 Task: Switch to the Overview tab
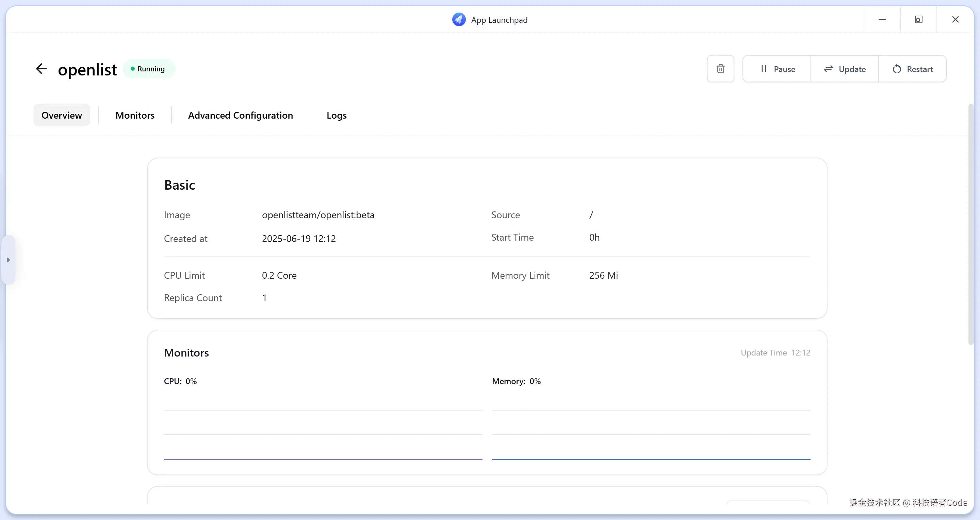click(62, 115)
